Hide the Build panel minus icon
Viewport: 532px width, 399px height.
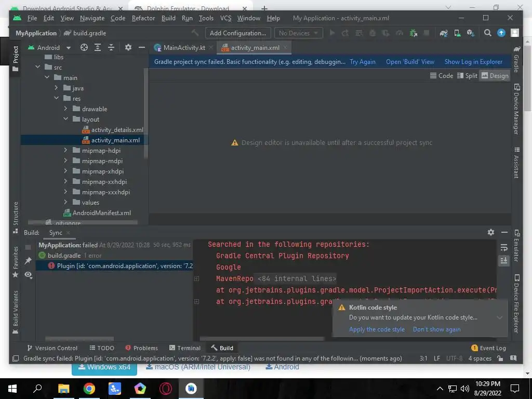tap(504, 232)
